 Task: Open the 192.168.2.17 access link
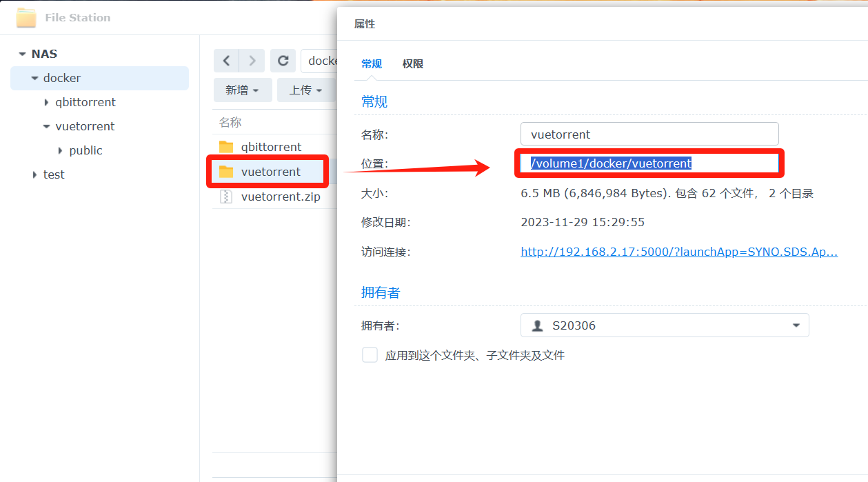pos(678,252)
